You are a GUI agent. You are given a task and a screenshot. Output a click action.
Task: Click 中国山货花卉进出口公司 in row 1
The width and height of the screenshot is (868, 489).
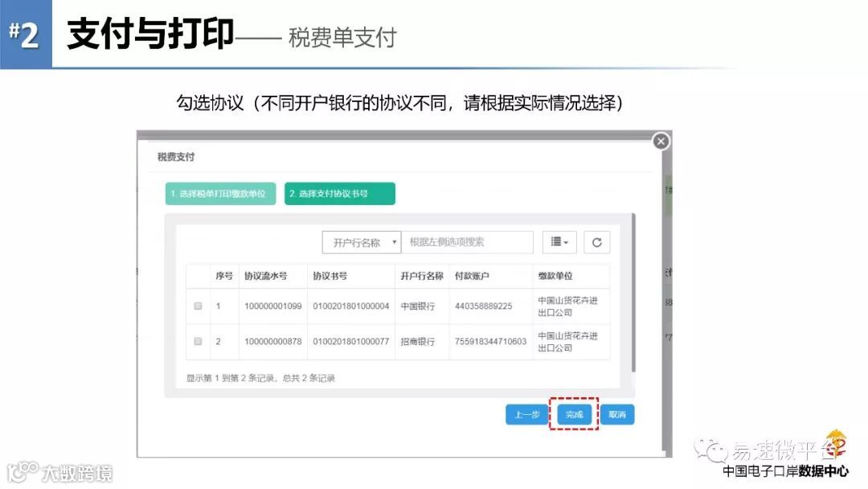568,306
